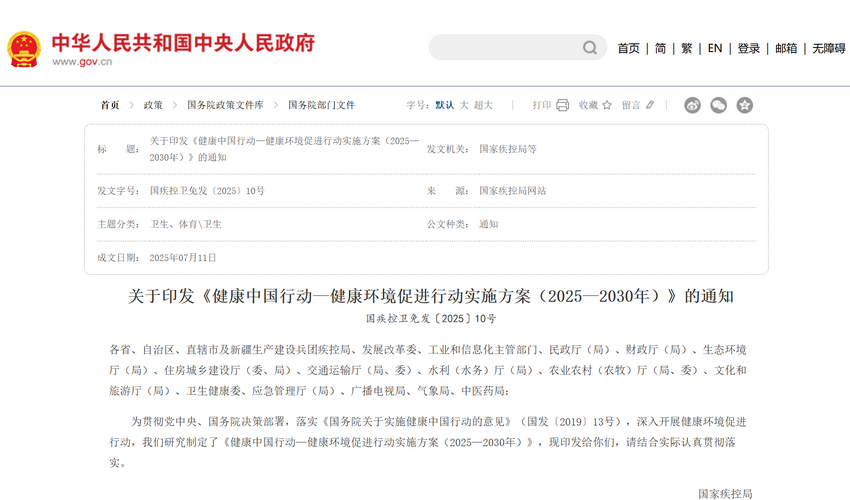Click the search magnifier icon
The height and width of the screenshot is (500, 850).
[x=590, y=48]
